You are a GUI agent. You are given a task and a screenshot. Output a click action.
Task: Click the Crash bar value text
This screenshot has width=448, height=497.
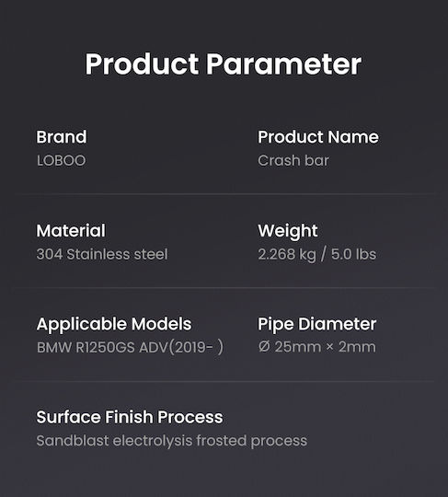293,160
